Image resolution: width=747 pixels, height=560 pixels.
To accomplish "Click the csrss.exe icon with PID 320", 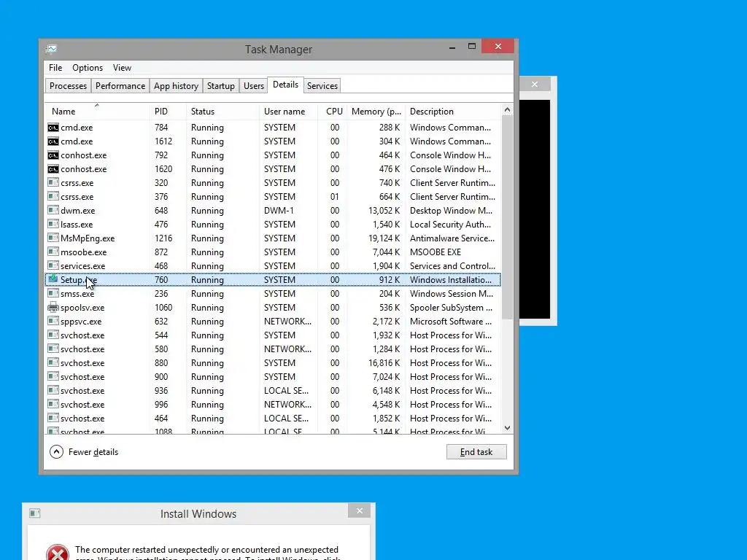I will point(53,182).
